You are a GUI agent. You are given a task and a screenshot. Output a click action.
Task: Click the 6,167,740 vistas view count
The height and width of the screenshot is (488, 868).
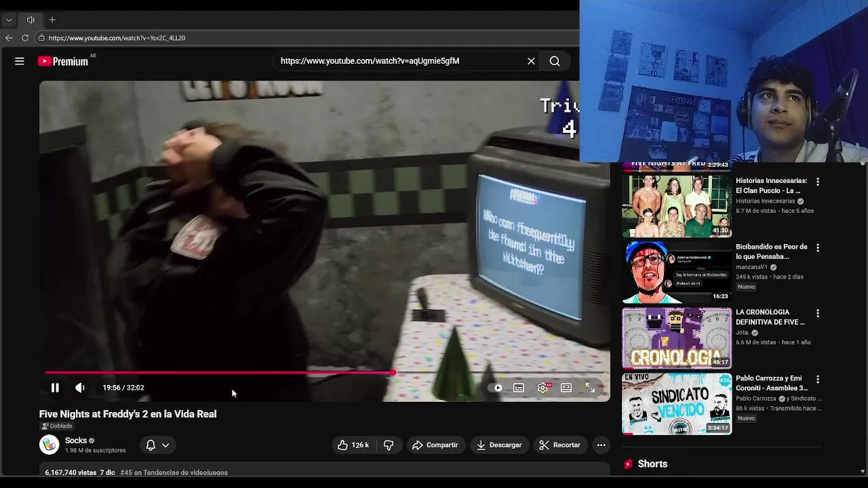pos(71,472)
